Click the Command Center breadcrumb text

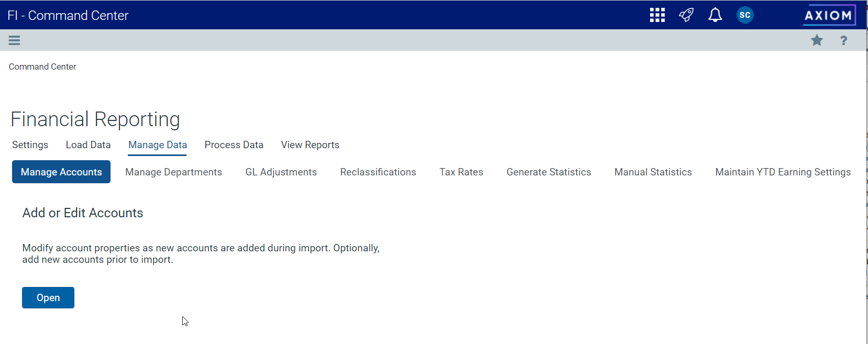42,66
